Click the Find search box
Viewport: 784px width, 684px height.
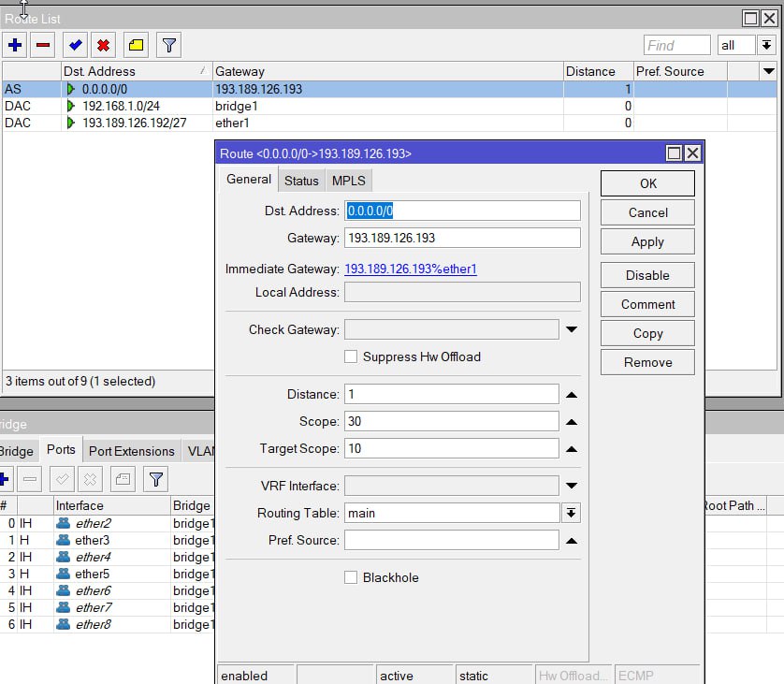[677, 46]
